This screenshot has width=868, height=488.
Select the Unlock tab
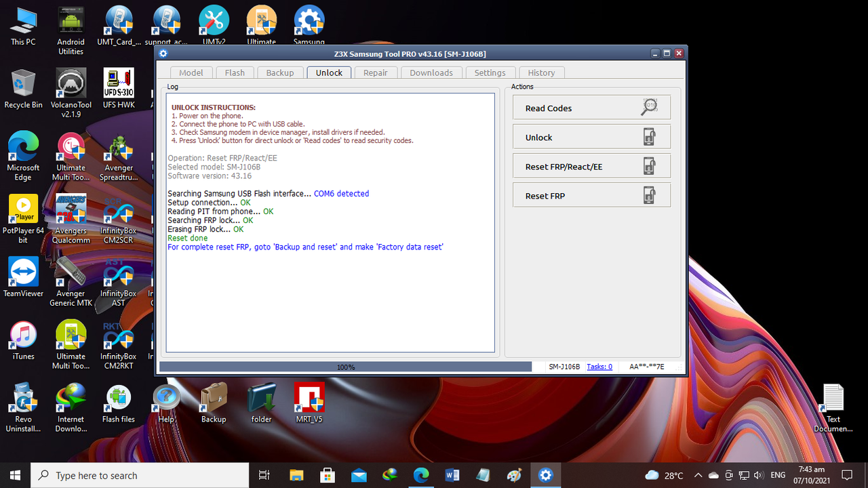point(329,73)
